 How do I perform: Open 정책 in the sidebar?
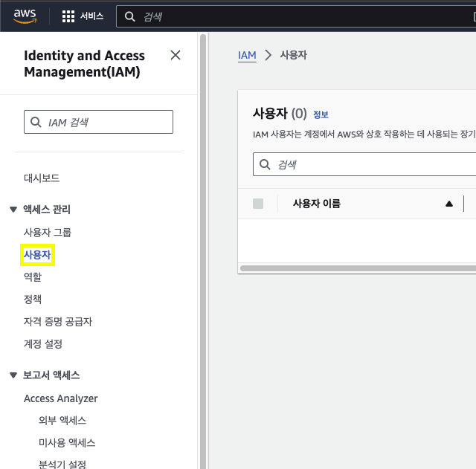point(33,299)
